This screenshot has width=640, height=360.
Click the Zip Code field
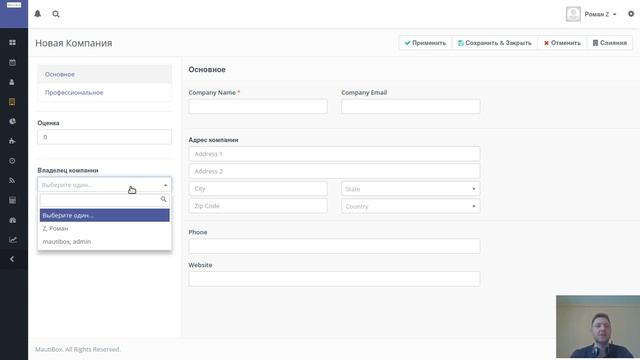(x=258, y=206)
